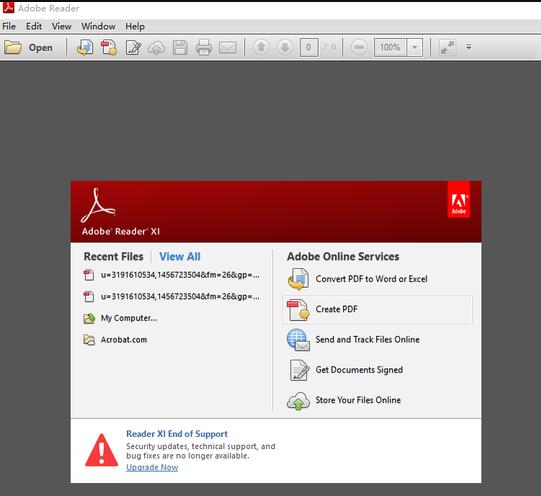
Task: Click the Email envelope toolbar icon
Action: coord(228,48)
